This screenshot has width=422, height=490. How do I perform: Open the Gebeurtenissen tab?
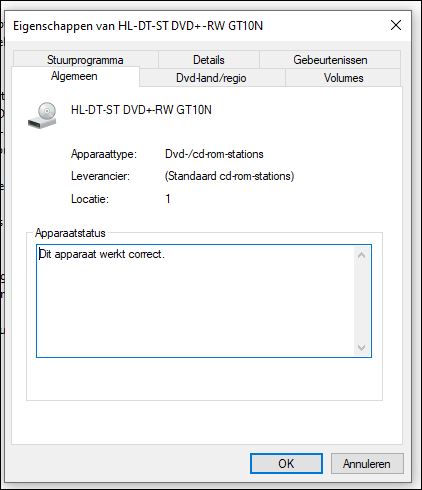pyautogui.click(x=330, y=60)
